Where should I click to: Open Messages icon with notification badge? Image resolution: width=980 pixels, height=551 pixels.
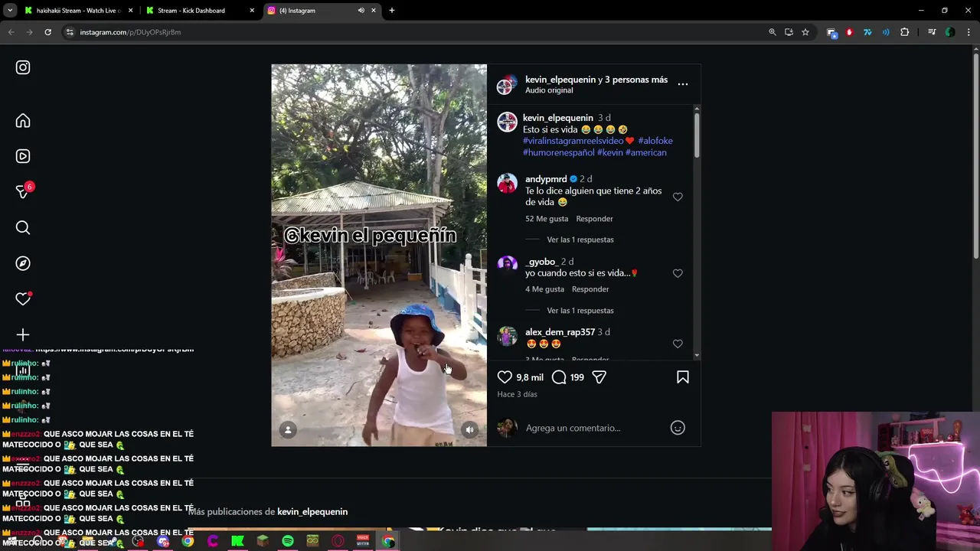click(x=23, y=191)
